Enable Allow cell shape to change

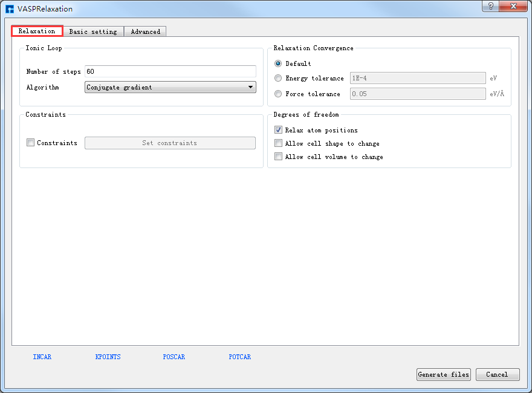click(x=279, y=143)
